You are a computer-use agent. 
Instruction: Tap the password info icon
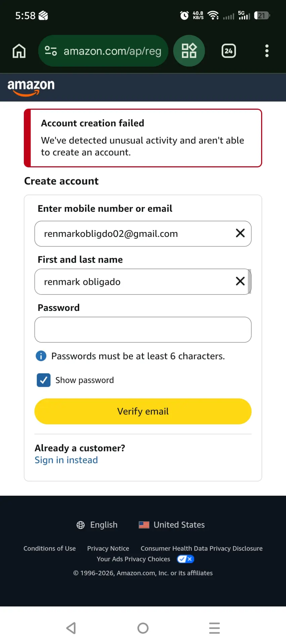click(41, 356)
